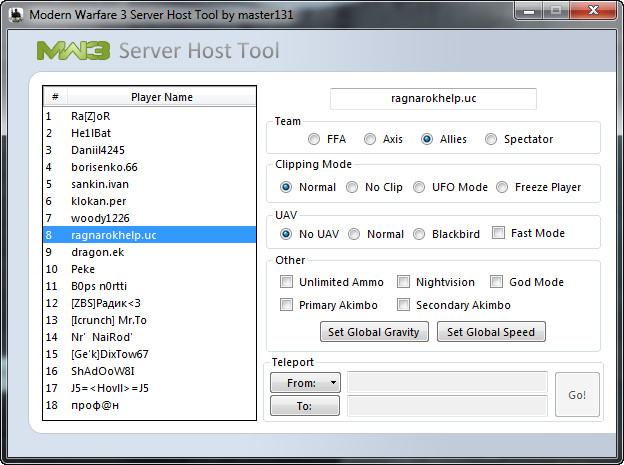Viewport: 624px width, 465px height.
Task: Select the Freeze Player option
Action: pos(502,187)
